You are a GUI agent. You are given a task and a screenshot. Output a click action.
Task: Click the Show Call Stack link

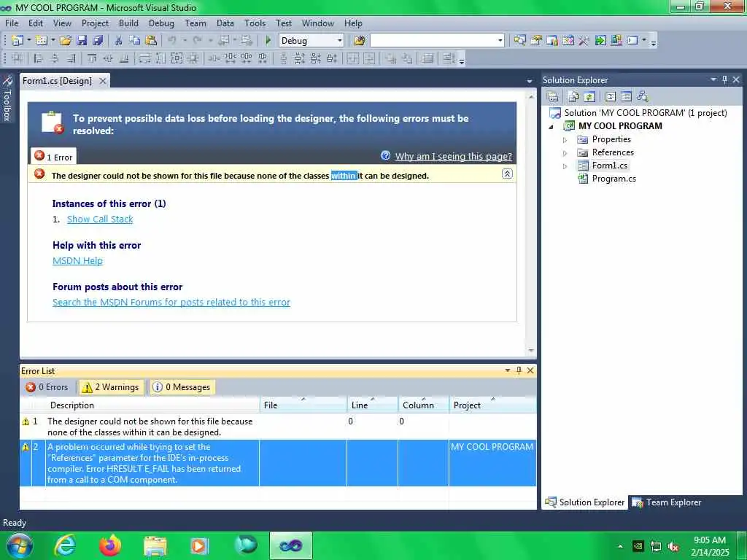tap(100, 219)
